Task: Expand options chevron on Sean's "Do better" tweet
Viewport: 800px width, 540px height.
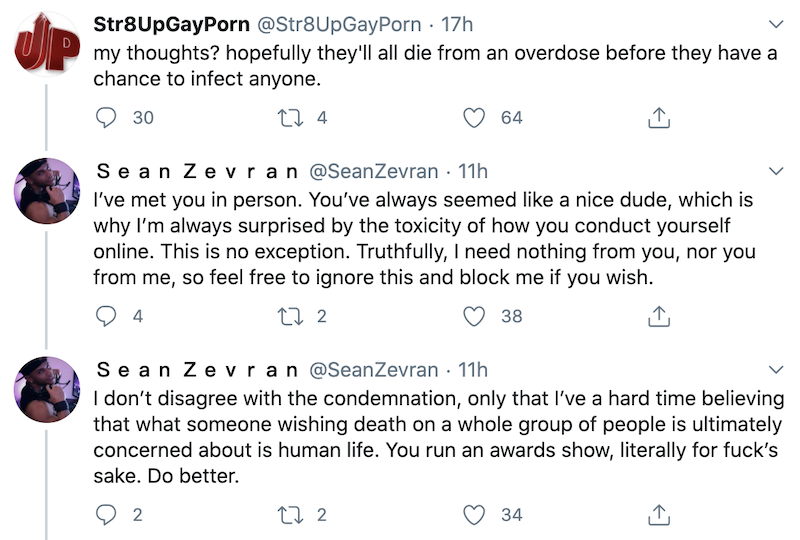Action: tap(776, 370)
